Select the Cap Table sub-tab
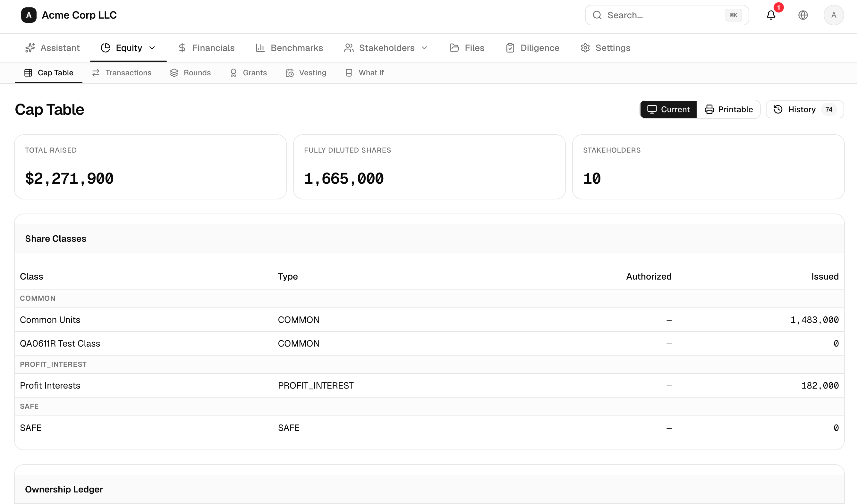 [x=49, y=73]
